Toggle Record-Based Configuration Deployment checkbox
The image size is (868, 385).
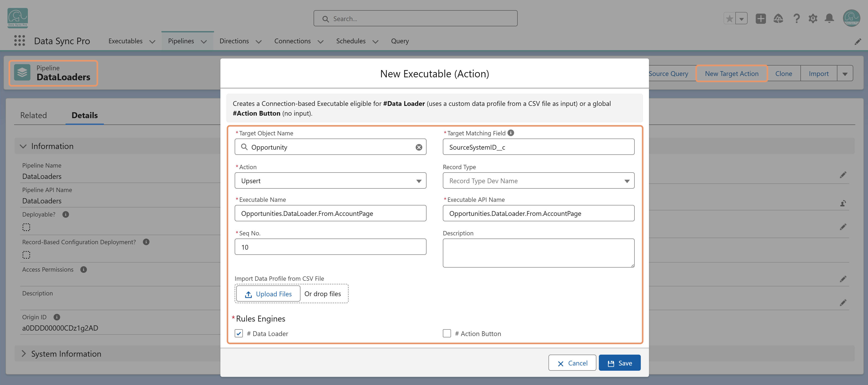point(26,255)
